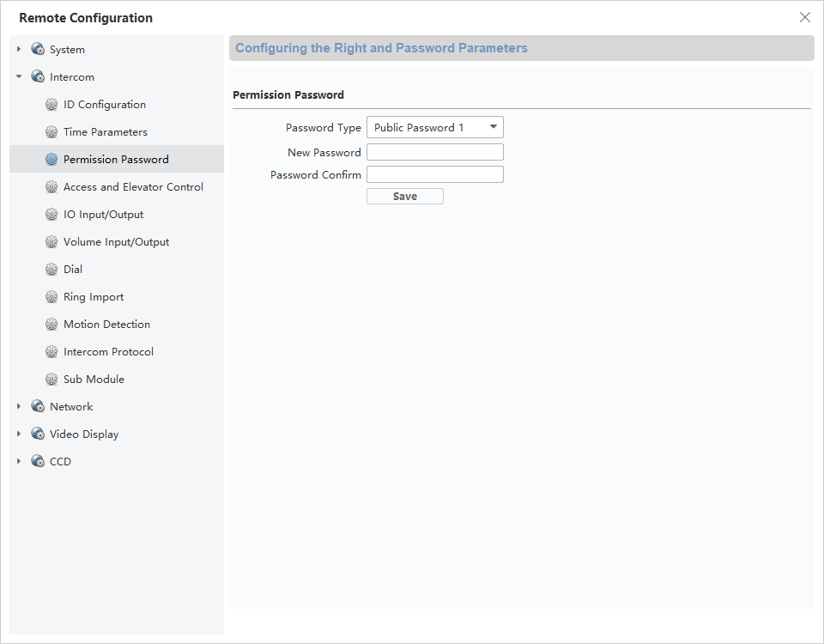This screenshot has width=824, height=644.
Task: Expand the Video Display node arrow
Action: [x=19, y=434]
